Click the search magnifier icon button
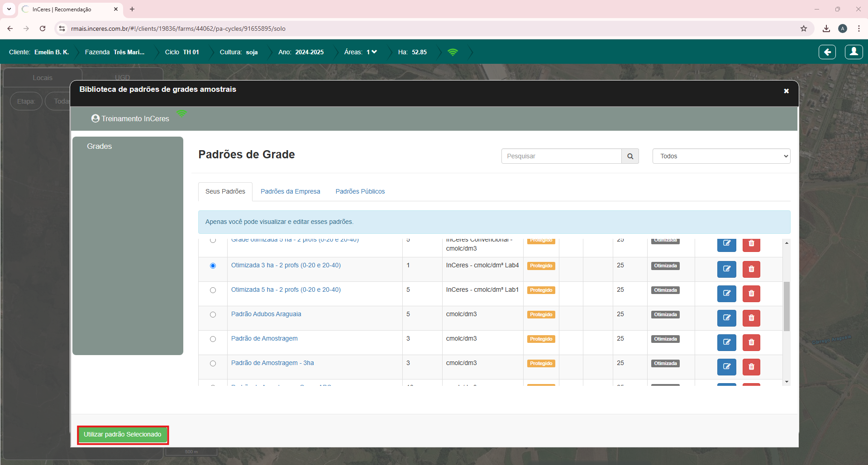The image size is (868, 465). [x=630, y=156]
